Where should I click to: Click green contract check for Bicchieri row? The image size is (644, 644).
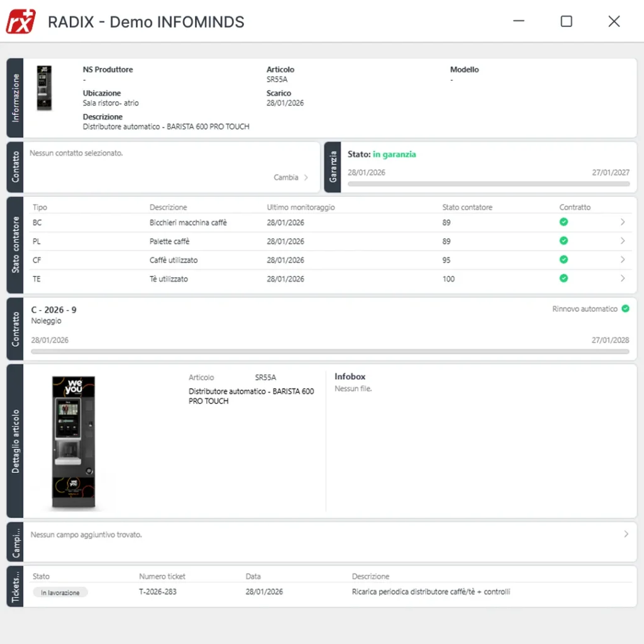pos(563,222)
